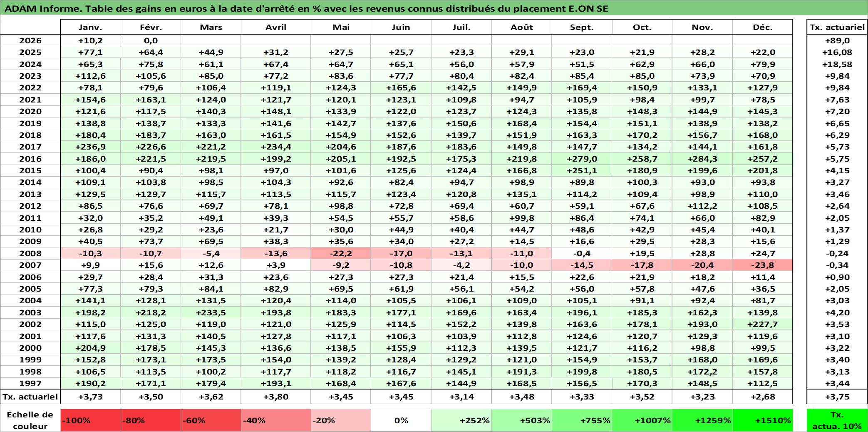The width and height of the screenshot is (868, 432).
Task: Click the +191,3 cell for Août 1998
Action: click(x=522, y=372)
